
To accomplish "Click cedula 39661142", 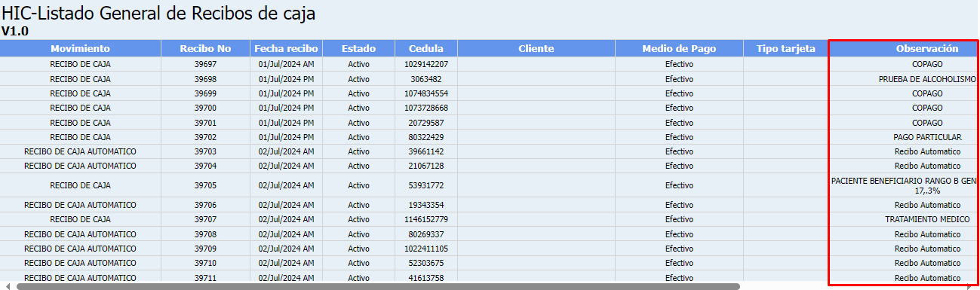I will 426,151.
